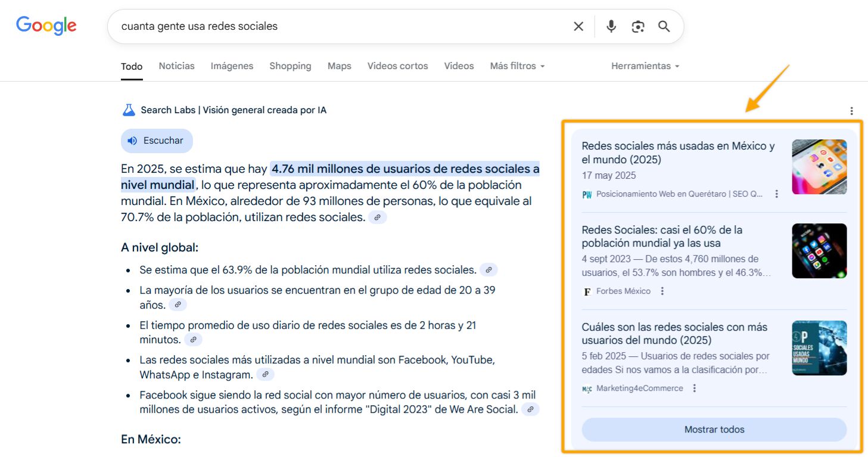Open the Maps search tab
Image resolution: width=868 pixels, height=457 pixels.
339,66
